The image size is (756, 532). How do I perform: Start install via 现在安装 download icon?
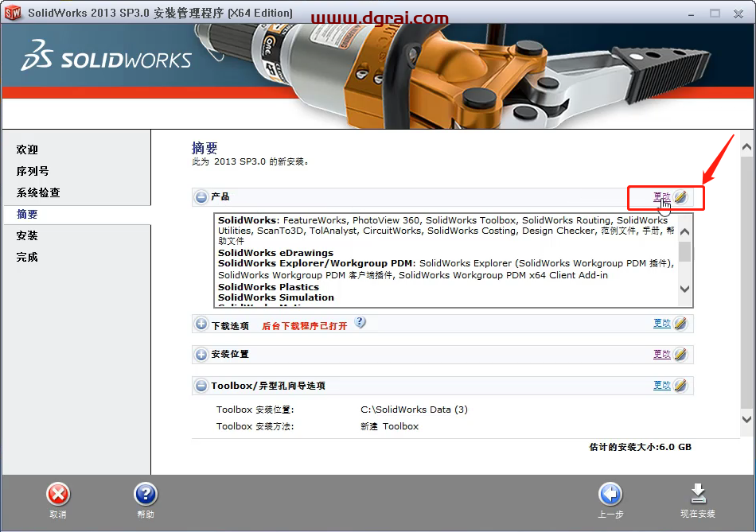pos(698,494)
